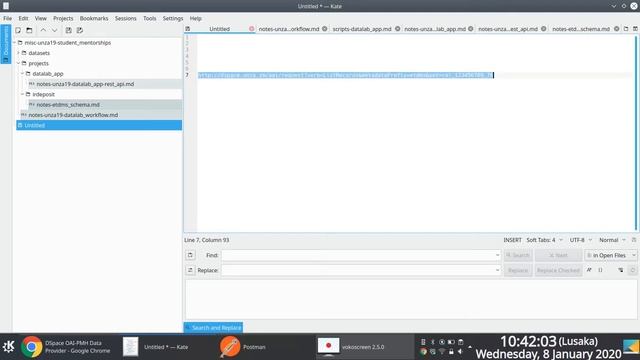
Task: Open the Find history dropdown arrow
Action: [497, 255]
